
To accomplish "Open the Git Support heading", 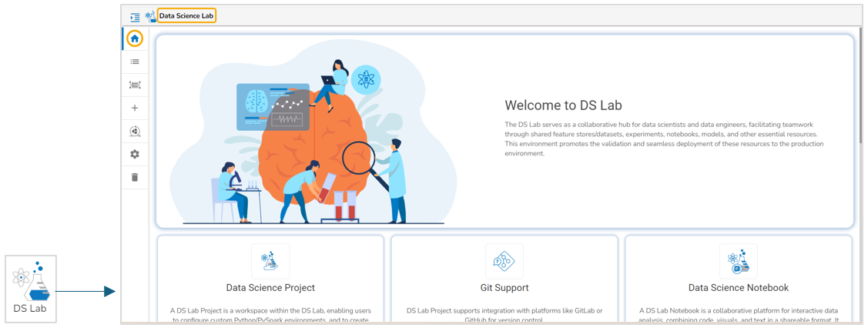I will [x=504, y=288].
